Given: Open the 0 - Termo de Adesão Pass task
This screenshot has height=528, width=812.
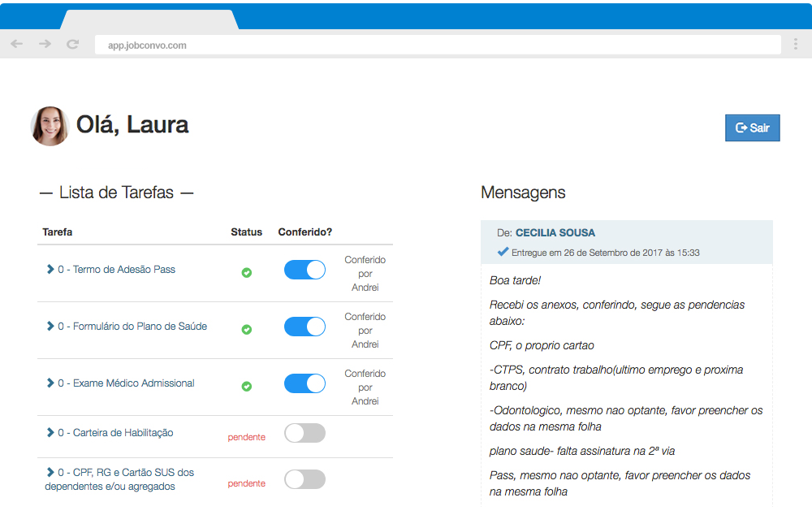Looking at the screenshot, I should [116, 270].
